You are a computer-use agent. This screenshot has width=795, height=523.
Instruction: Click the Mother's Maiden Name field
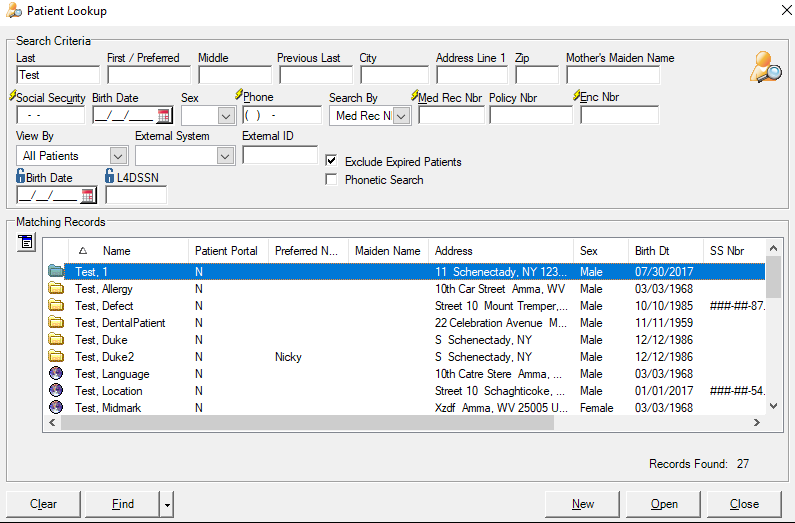(x=612, y=75)
